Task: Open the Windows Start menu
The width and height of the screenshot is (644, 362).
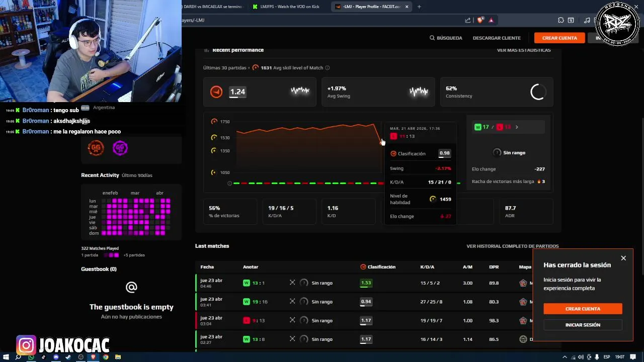Action: pyautogui.click(x=5, y=357)
